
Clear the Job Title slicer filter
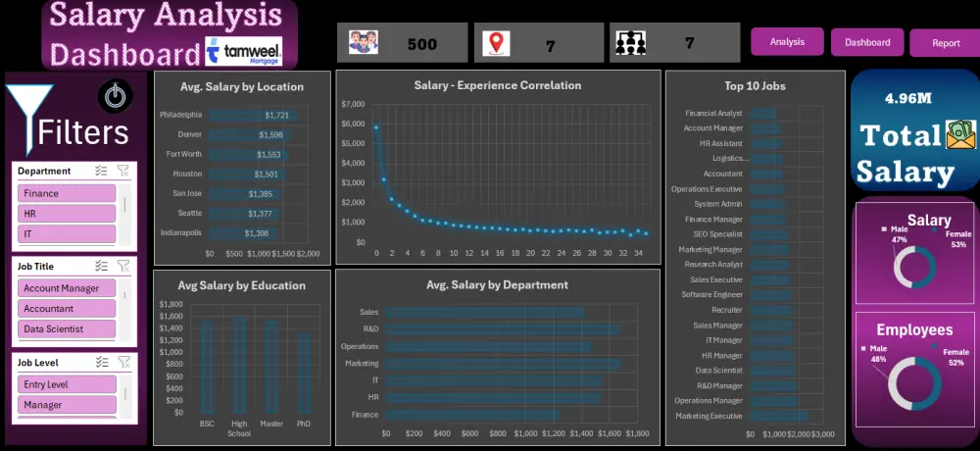(x=123, y=266)
